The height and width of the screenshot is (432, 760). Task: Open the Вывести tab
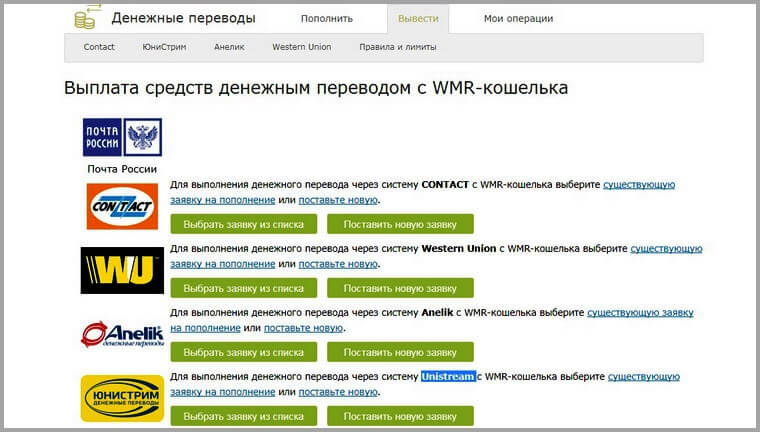(x=418, y=18)
